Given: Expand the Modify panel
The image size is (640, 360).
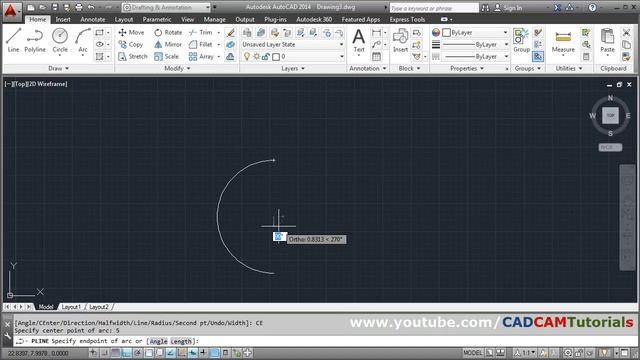Looking at the screenshot, I should [x=177, y=69].
